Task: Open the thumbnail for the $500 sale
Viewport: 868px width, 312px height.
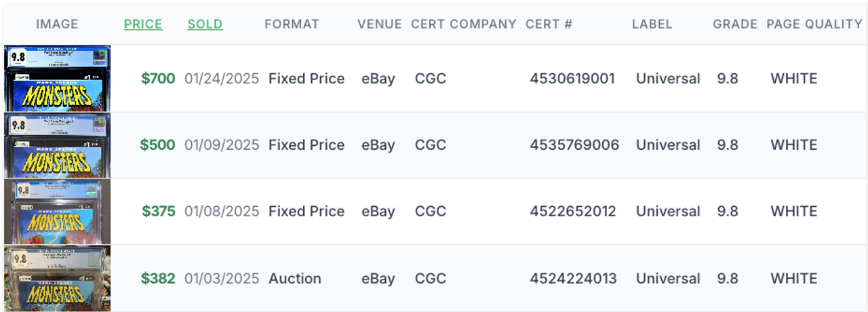Action: point(57,145)
